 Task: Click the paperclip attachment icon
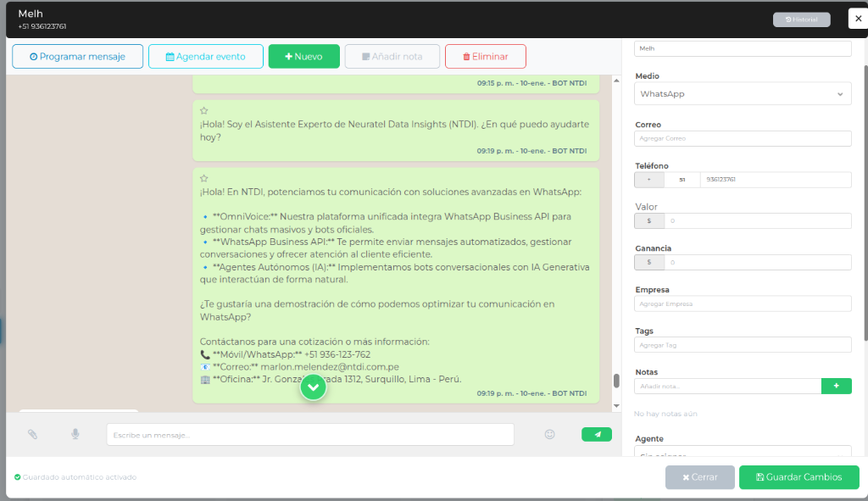point(33,433)
